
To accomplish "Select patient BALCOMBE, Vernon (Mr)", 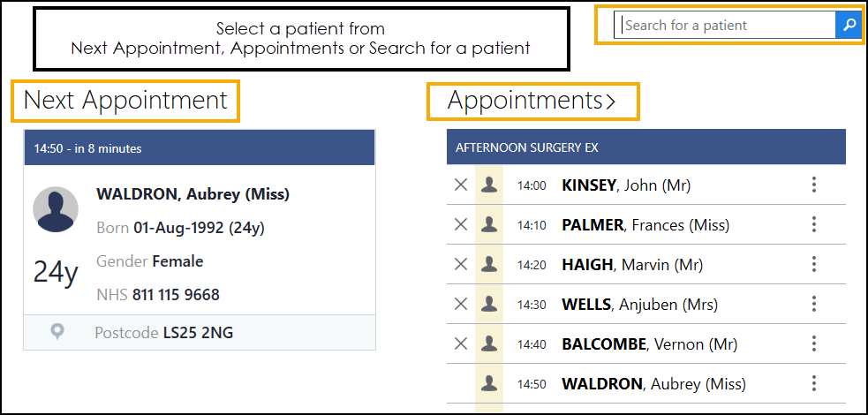I will (649, 344).
